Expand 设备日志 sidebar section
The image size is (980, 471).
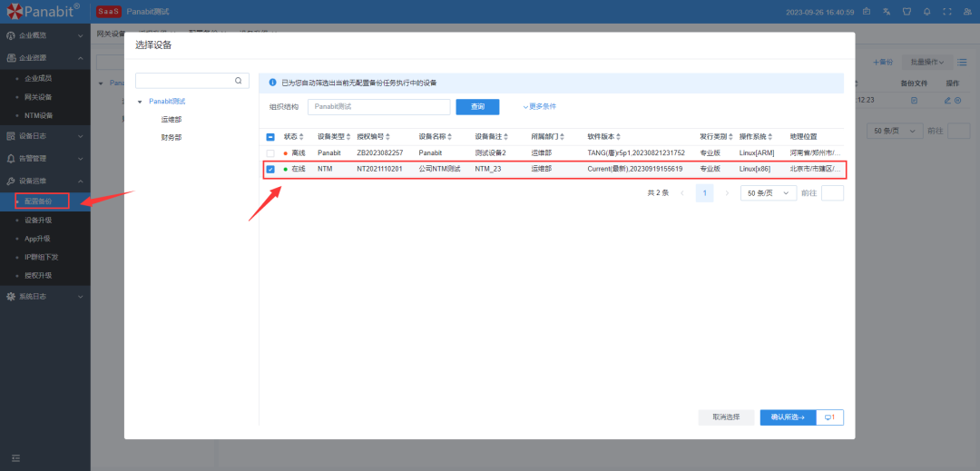click(x=45, y=135)
